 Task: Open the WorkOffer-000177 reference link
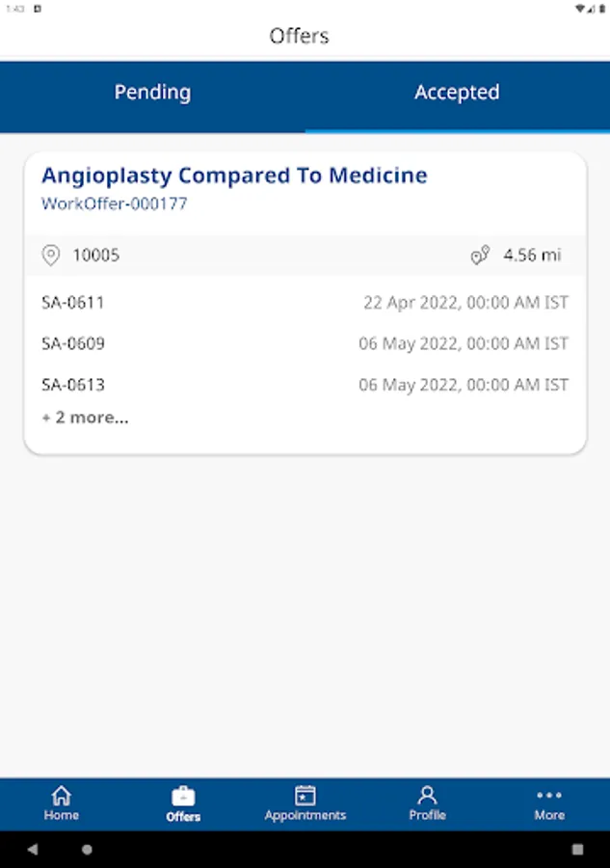pos(115,203)
